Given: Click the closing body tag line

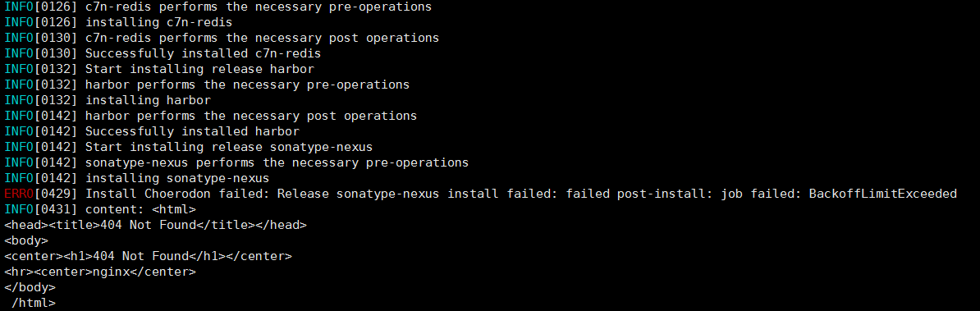Looking at the screenshot, I should click(30, 287).
